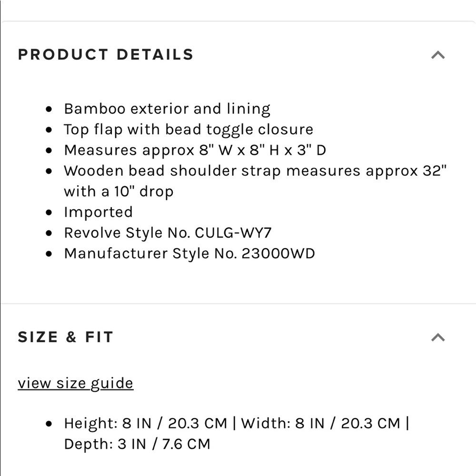This screenshot has width=476, height=476.
Task: Select the Imported bullet item
Action: [x=98, y=212]
